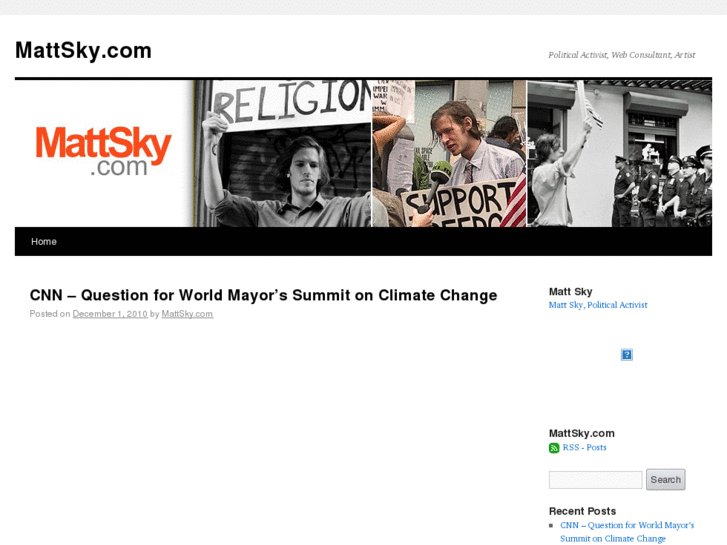The width and height of the screenshot is (727, 545).
Task: Click the Support sign interview photo
Action: coord(449,153)
